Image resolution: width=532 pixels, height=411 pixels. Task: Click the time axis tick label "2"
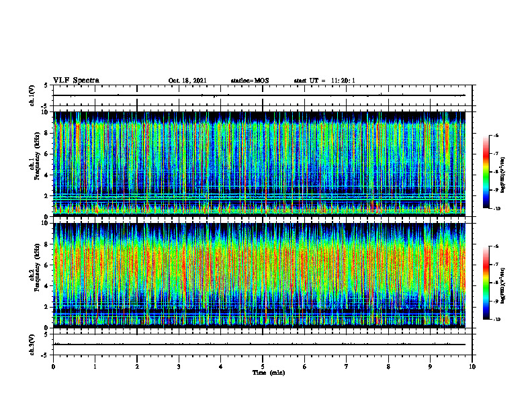pos(137,367)
